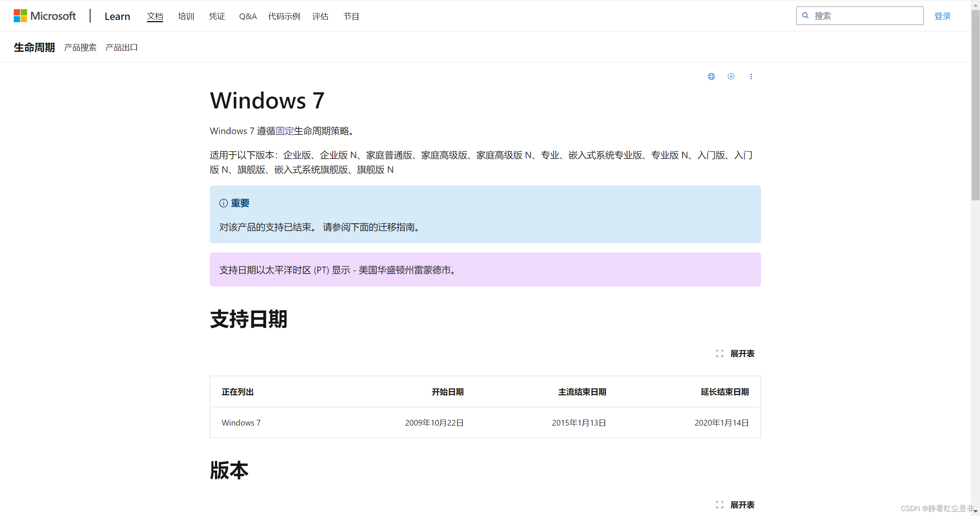Open the 培训 menu item
This screenshot has height=516, width=980.
point(186,16)
